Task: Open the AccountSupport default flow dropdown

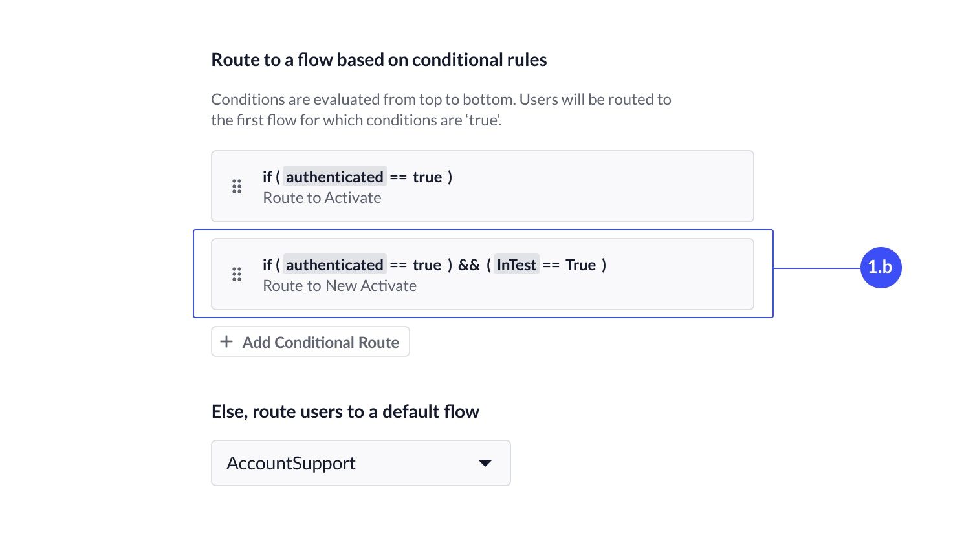Action: pos(360,463)
